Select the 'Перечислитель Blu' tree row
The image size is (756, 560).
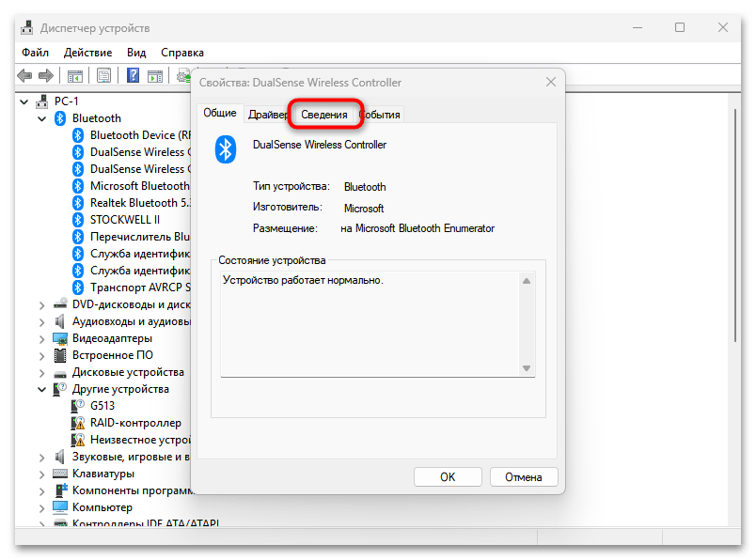click(x=131, y=237)
